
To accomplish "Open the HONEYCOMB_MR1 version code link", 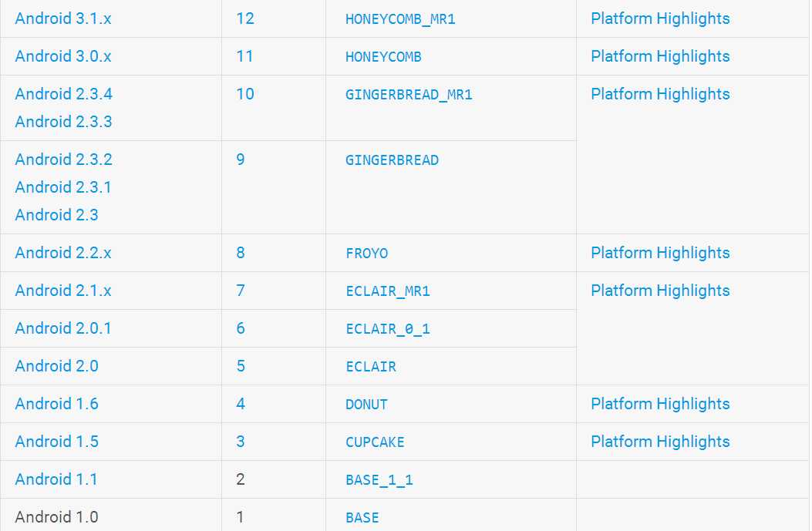I will pyautogui.click(x=400, y=20).
